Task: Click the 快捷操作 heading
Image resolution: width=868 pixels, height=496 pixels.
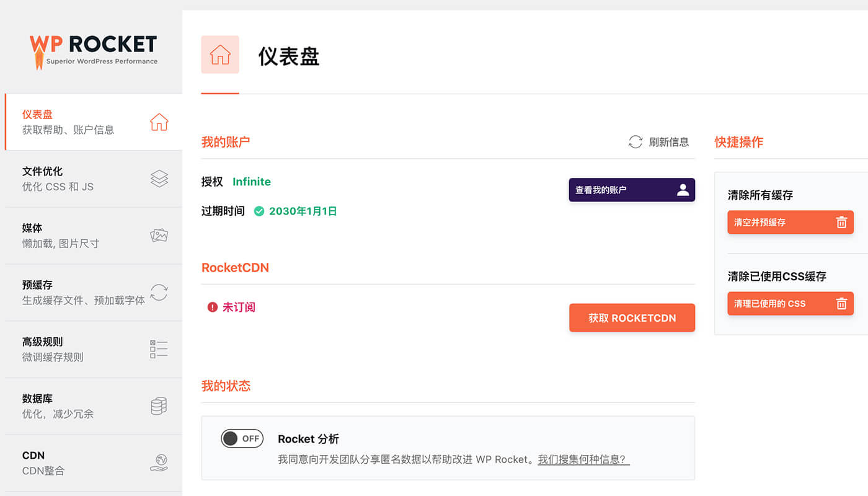Action: pos(739,142)
